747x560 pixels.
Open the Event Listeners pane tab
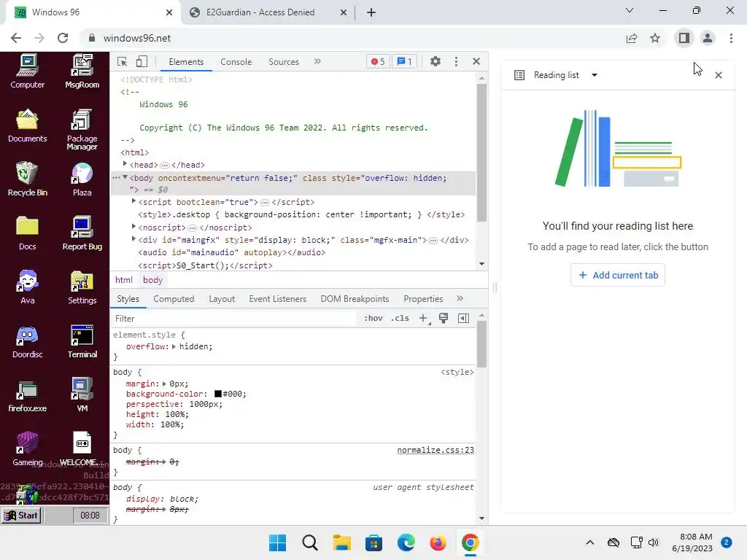pos(277,299)
